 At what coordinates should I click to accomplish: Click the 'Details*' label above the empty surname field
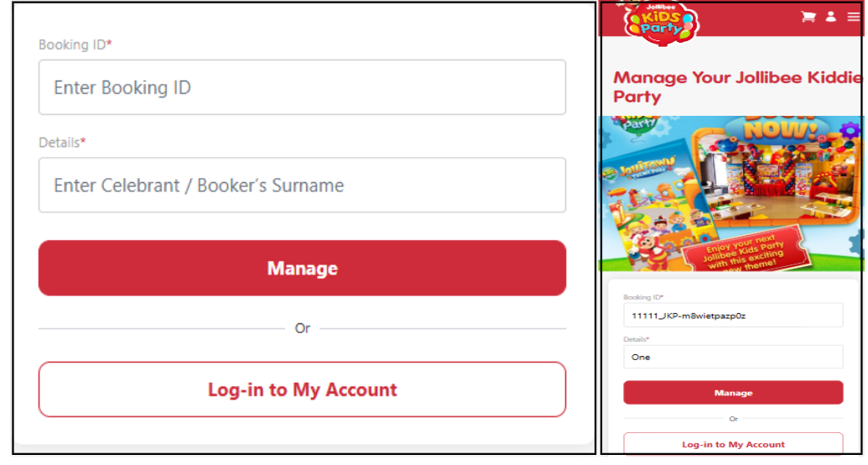pos(62,143)
